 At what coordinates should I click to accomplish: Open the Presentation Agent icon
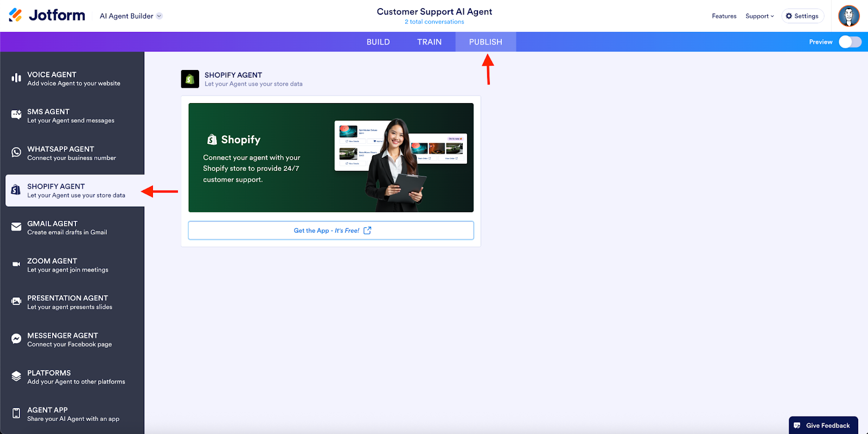pyautogui.click(x=16, y=302)
